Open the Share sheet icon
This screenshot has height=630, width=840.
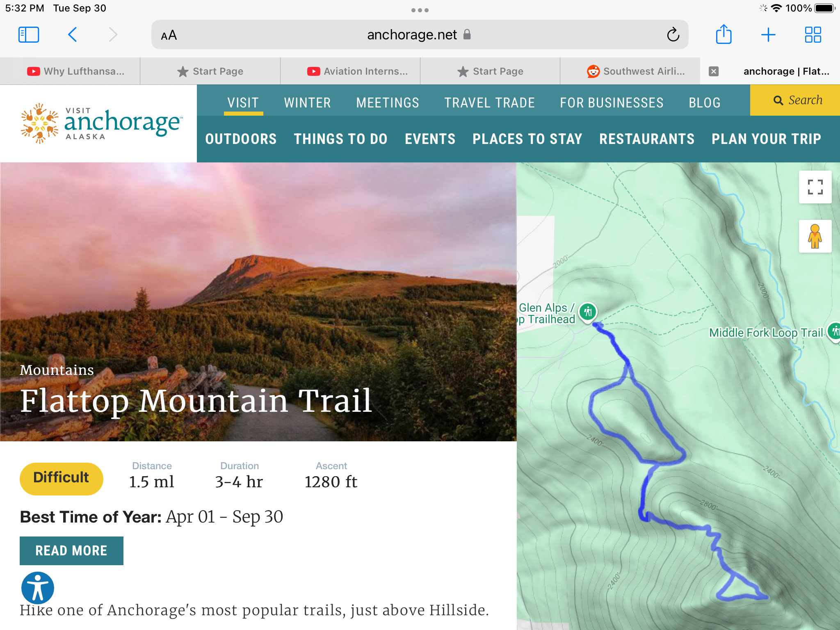pyautogui.click(x=724, y=35)
